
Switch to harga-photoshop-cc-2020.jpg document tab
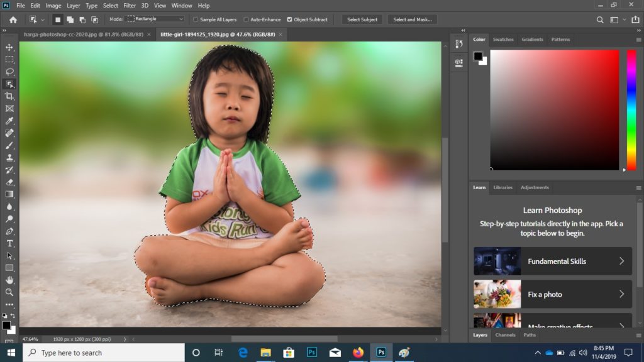(x=84, y=35)
